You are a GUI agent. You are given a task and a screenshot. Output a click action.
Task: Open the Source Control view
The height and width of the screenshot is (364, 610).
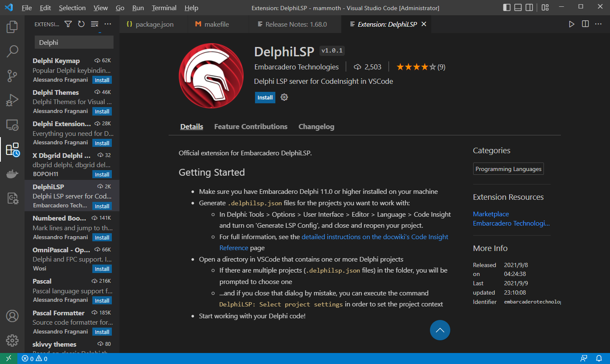[12, 76]
